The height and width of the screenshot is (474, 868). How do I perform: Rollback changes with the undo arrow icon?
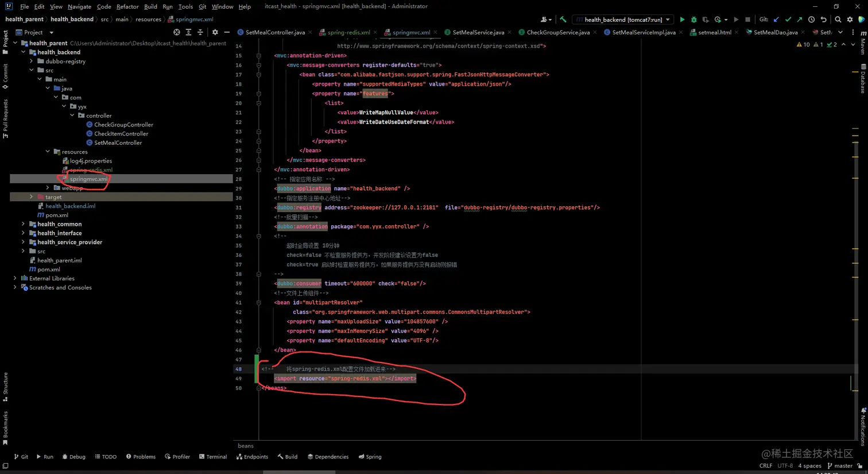click(x=823, y=20)
